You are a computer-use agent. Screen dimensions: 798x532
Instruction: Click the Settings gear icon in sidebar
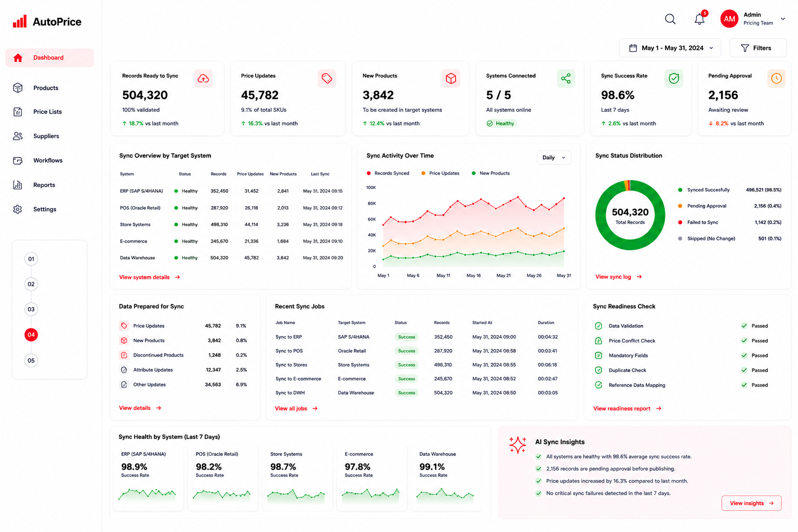tap(18, 209)
